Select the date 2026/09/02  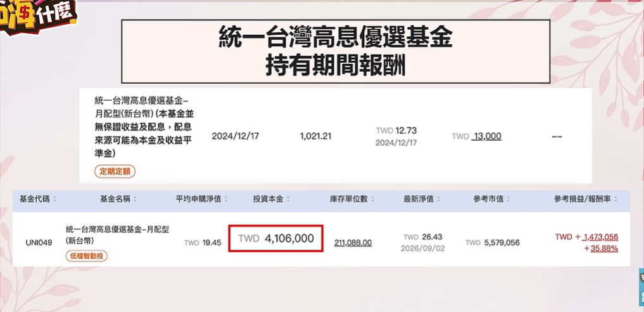pyautogui.click(x=422, y=249)
